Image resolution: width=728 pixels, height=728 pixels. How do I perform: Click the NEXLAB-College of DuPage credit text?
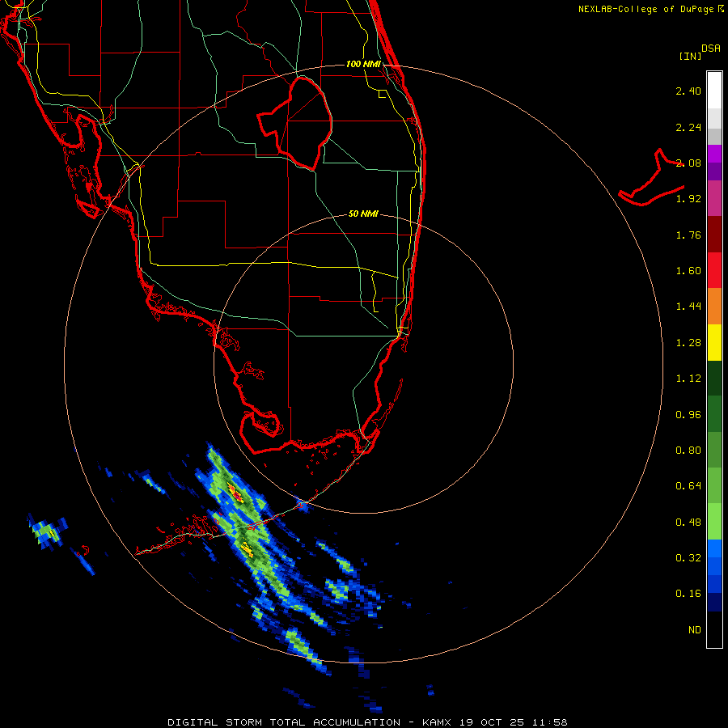pyautogui.click(x=650, y=9)
